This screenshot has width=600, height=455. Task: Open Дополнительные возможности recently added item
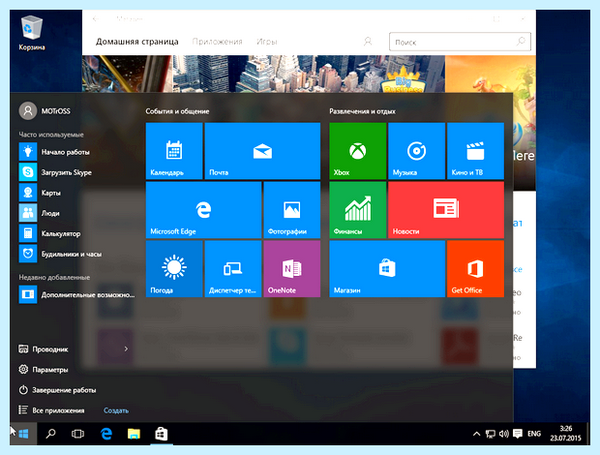(77, 295)
